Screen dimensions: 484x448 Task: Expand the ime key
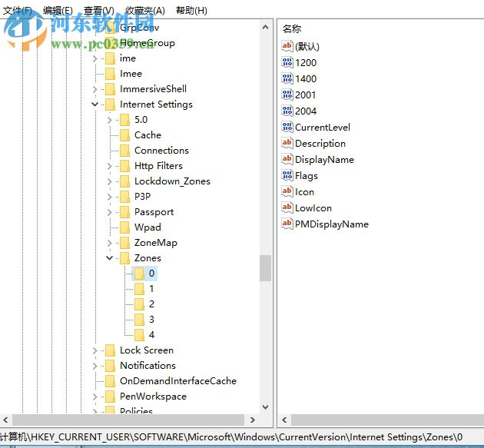[x=94, y=58]
